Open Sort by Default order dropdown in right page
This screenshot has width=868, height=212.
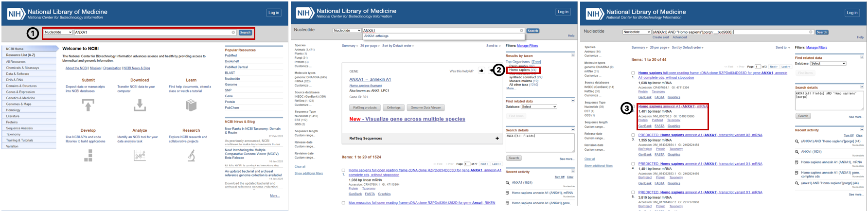[x=689, y=48]
